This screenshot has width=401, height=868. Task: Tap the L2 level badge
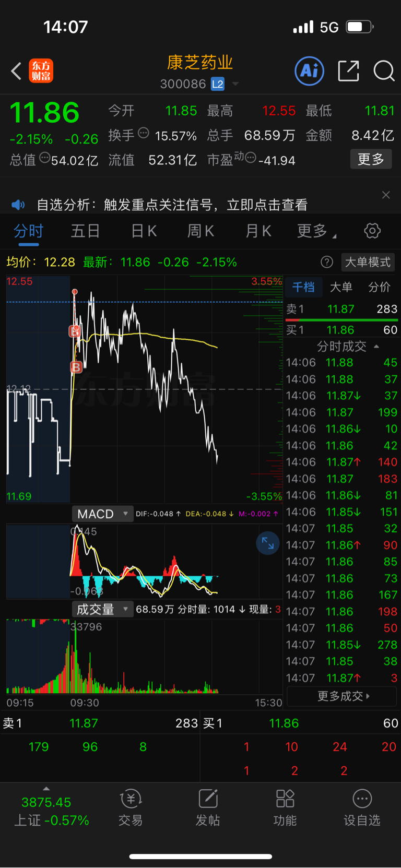pos(218,84)
